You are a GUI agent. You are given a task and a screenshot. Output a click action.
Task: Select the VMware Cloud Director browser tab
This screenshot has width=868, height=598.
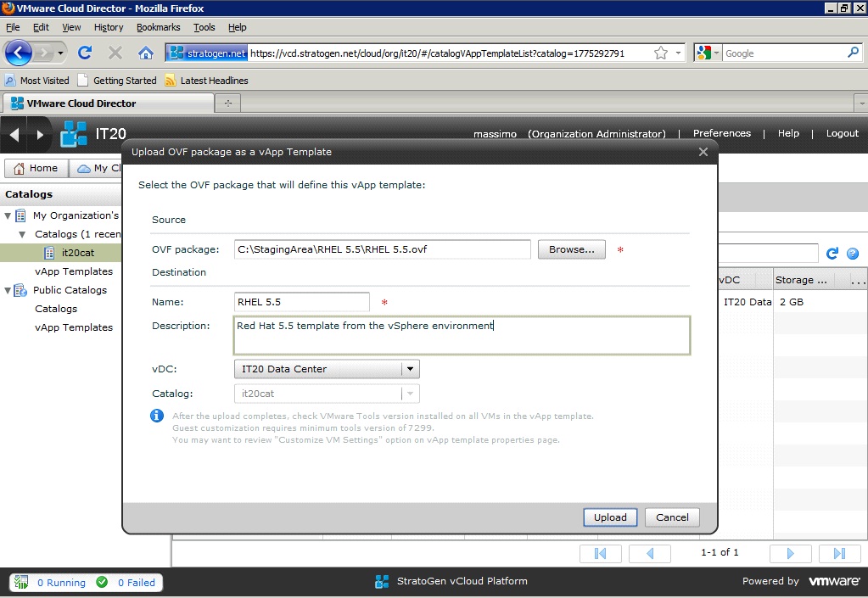(109, 103)
